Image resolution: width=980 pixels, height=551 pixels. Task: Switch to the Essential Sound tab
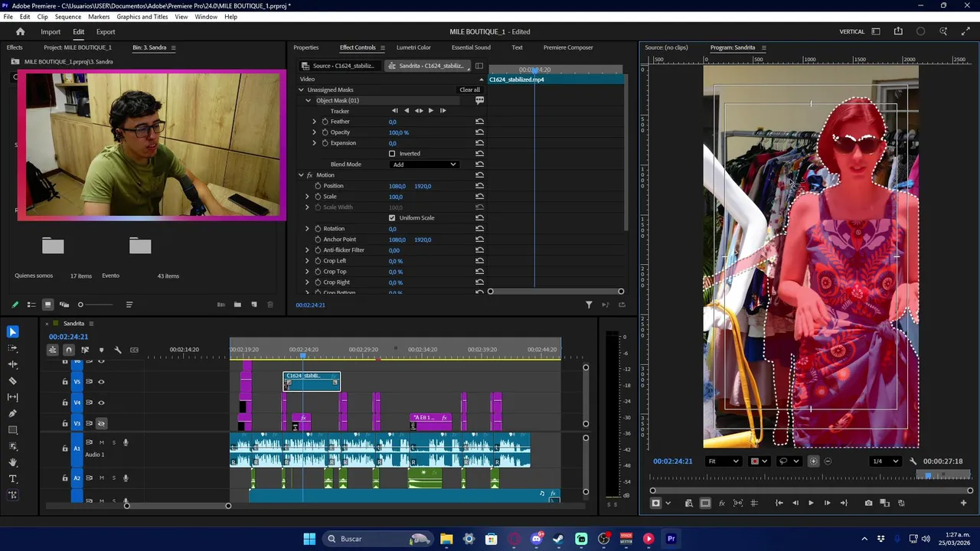pyautogui.click(x=471, y=47)
